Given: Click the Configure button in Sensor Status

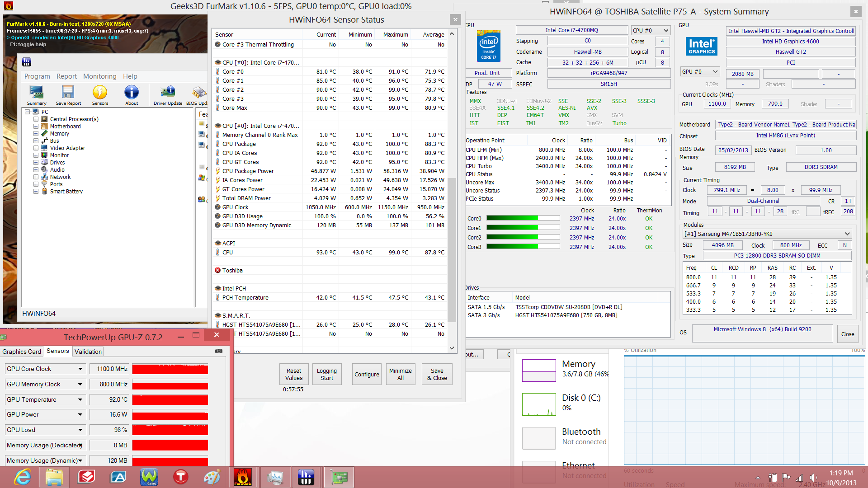Looking at the screenshot, I should coord(367,374).
